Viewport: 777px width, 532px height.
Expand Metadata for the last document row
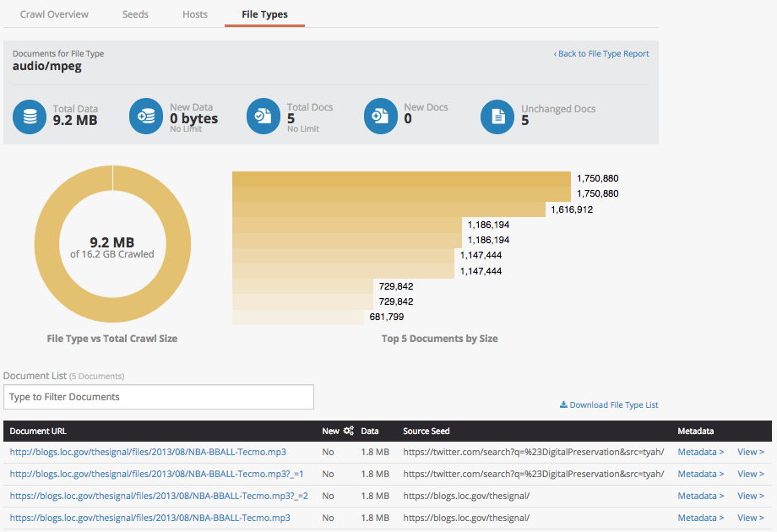[700, 518]
